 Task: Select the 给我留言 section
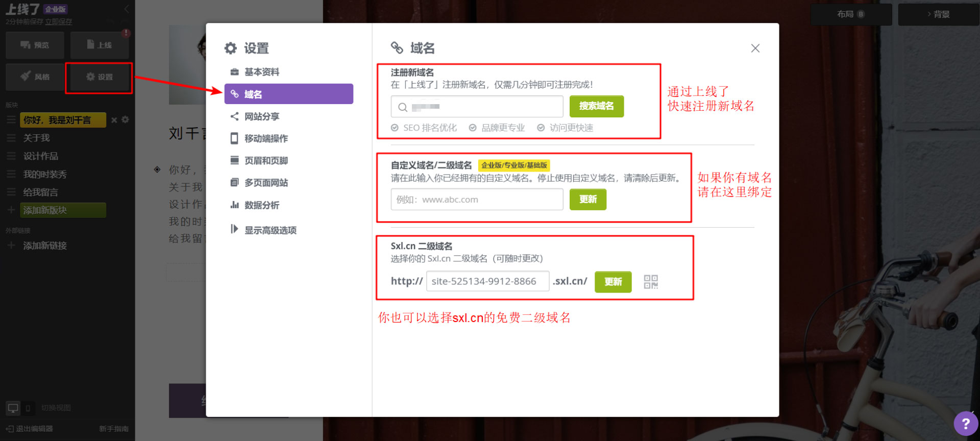[40, 192]
